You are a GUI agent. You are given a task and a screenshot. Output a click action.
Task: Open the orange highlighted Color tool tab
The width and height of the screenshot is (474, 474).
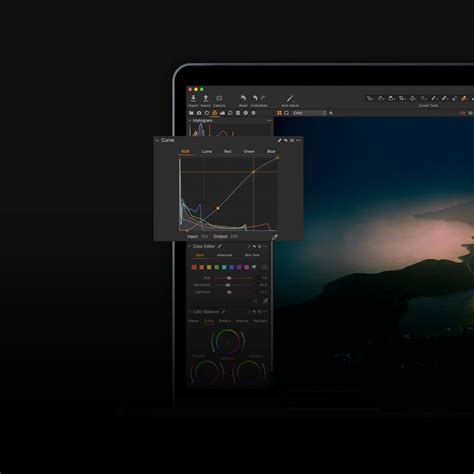pyautogui.click(x=214, y=113)
